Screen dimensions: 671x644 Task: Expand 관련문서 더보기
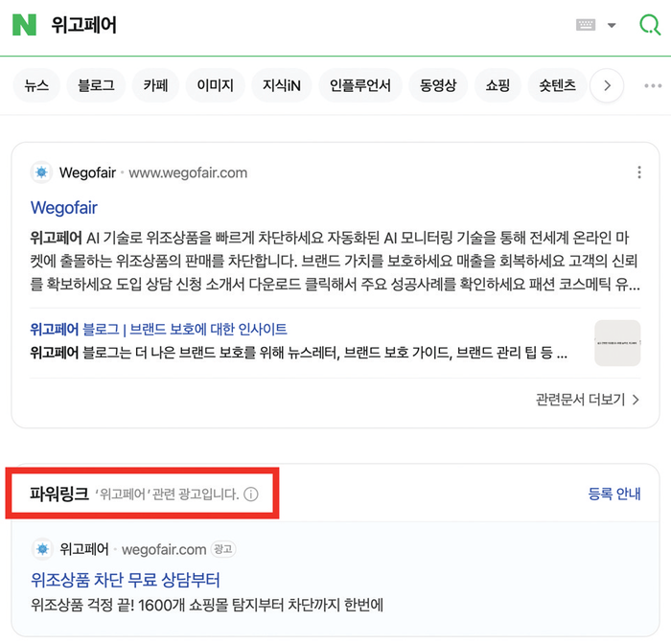587,399
